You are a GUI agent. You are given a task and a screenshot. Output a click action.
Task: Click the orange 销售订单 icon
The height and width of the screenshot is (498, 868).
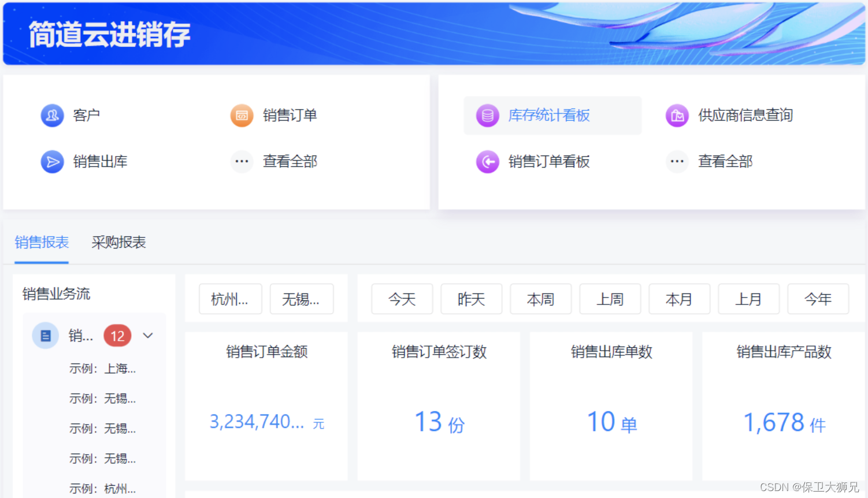(242, 116)
